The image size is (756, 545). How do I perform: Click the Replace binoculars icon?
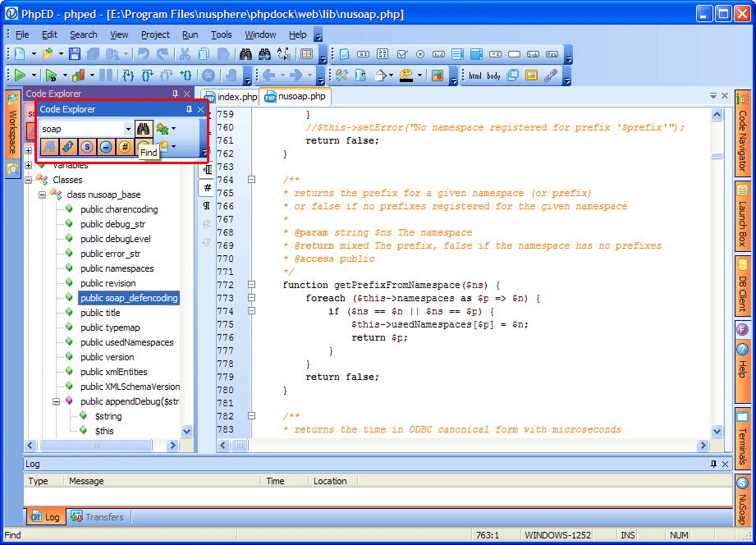point(264,54)
